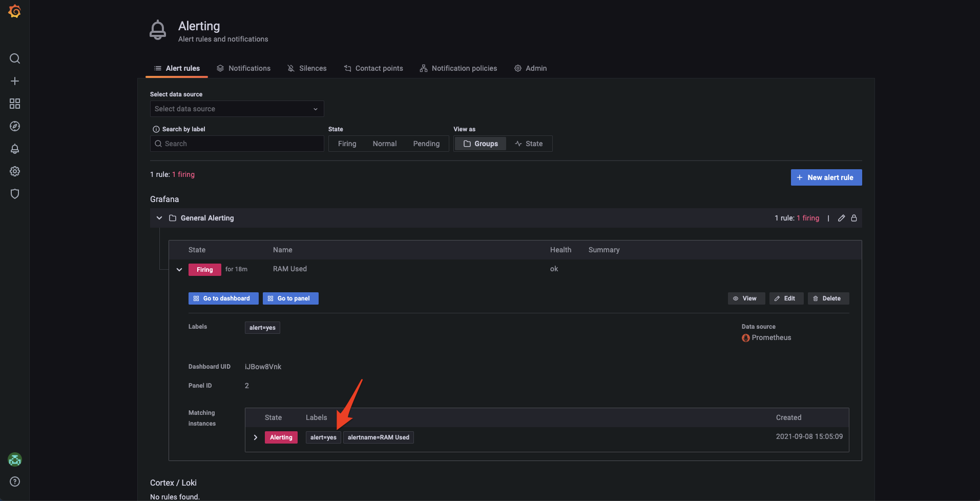Click the Grafana logo

pos(14,11)
